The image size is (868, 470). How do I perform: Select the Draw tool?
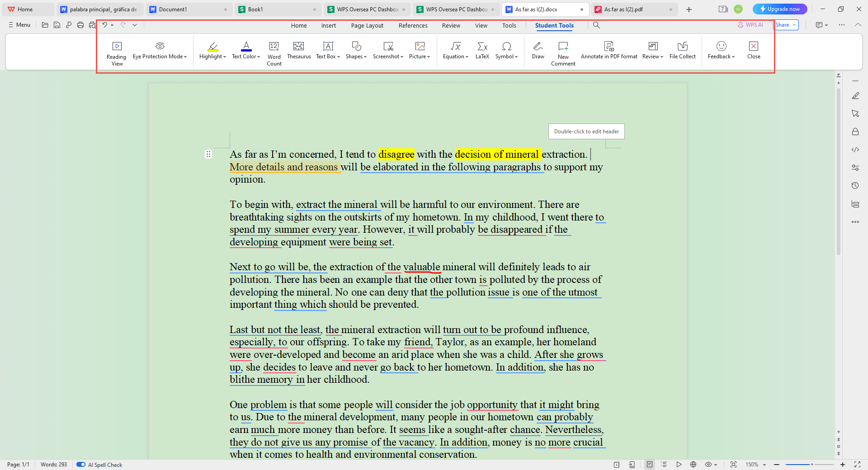coord(538,50)
